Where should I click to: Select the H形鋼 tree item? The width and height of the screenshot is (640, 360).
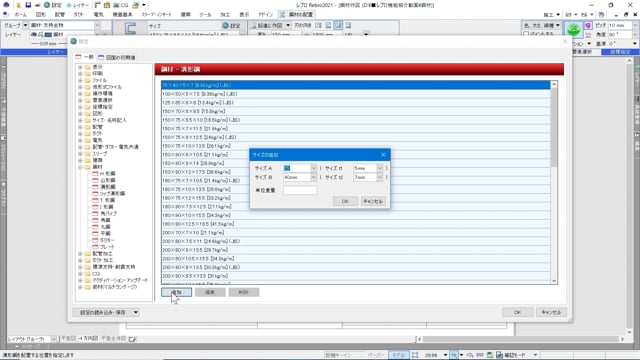107,173
